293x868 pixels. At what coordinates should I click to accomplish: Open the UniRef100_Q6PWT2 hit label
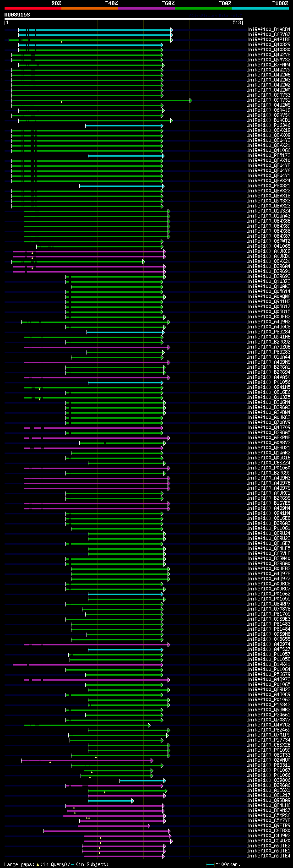pos(268,241)
